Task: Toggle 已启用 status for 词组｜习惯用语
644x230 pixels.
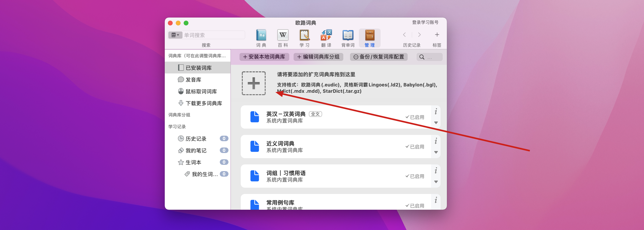Action: click(415, 176)
